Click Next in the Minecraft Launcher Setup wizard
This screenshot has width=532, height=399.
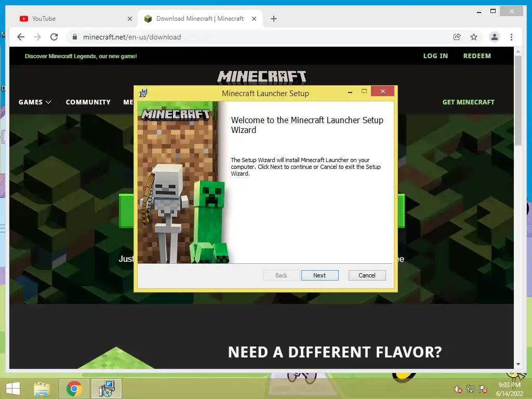pos(320,275)
